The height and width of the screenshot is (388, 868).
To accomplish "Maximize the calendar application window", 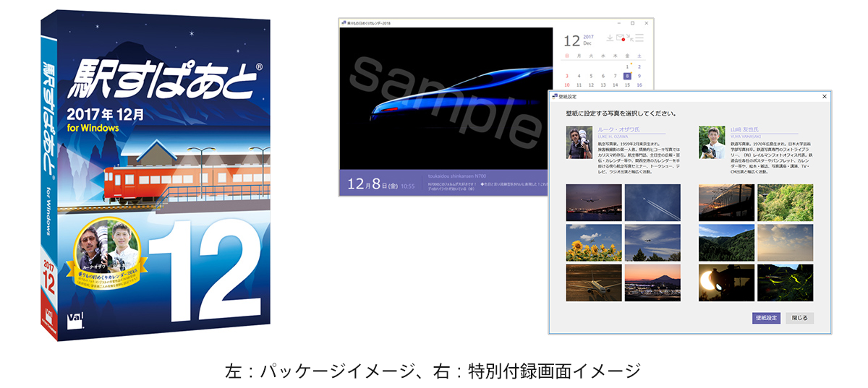I will (x=632, y=23).
